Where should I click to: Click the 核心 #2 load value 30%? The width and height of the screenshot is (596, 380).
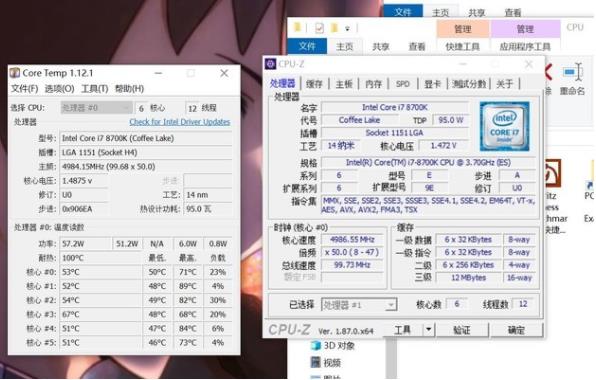pos(218,300)
